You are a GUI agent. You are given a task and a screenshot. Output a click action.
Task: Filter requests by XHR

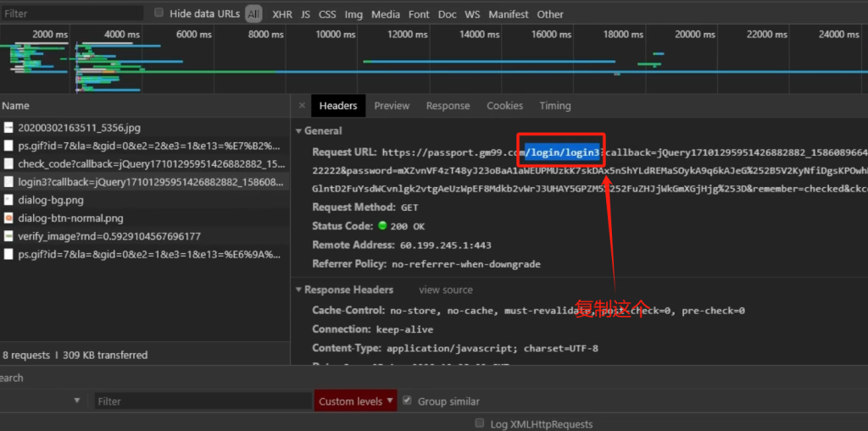pos(282,14)
